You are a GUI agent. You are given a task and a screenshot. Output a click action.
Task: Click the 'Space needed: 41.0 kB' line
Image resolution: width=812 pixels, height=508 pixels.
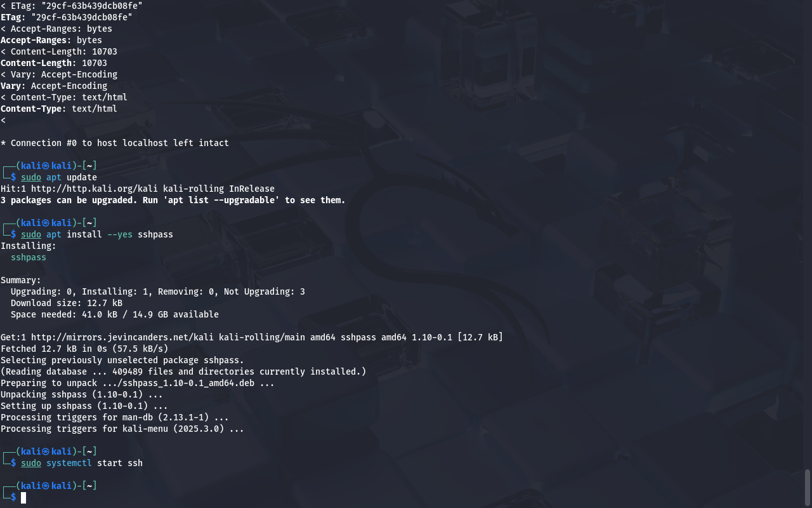click(115, 314)
